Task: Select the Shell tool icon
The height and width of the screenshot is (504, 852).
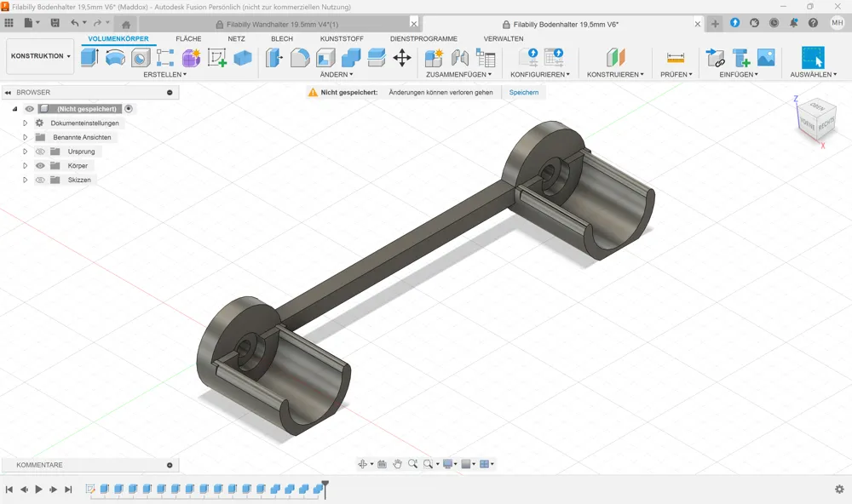Action: [x=325, y=58]
